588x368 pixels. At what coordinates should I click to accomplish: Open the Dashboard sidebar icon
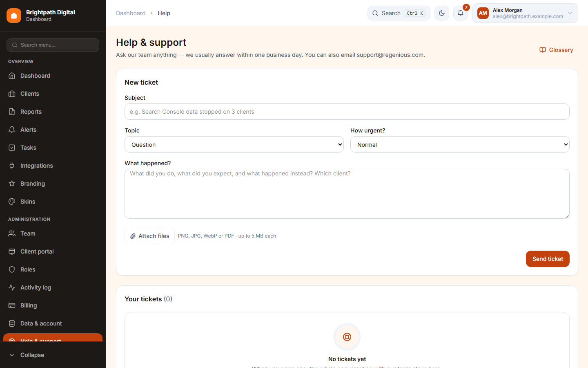(12, 76)
